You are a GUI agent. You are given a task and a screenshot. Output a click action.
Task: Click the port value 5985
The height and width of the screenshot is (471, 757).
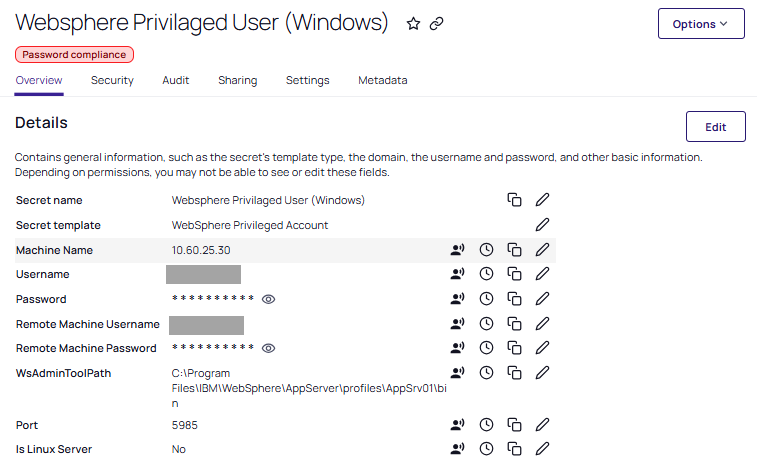point(184,425)
